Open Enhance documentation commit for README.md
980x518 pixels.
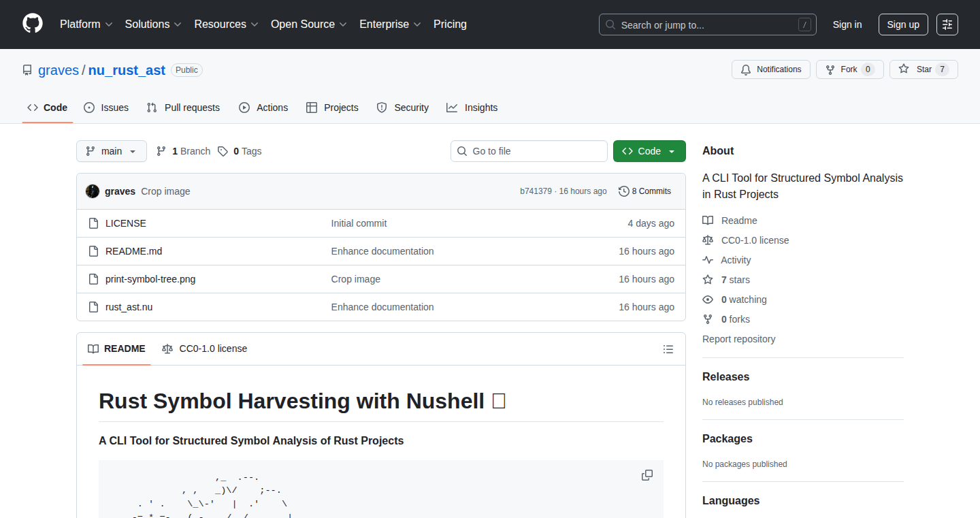[x=382, y=251]
